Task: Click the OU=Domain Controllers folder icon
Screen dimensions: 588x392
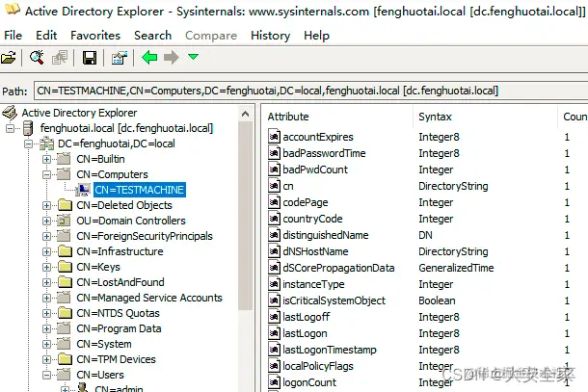Action: click(65, 221)
